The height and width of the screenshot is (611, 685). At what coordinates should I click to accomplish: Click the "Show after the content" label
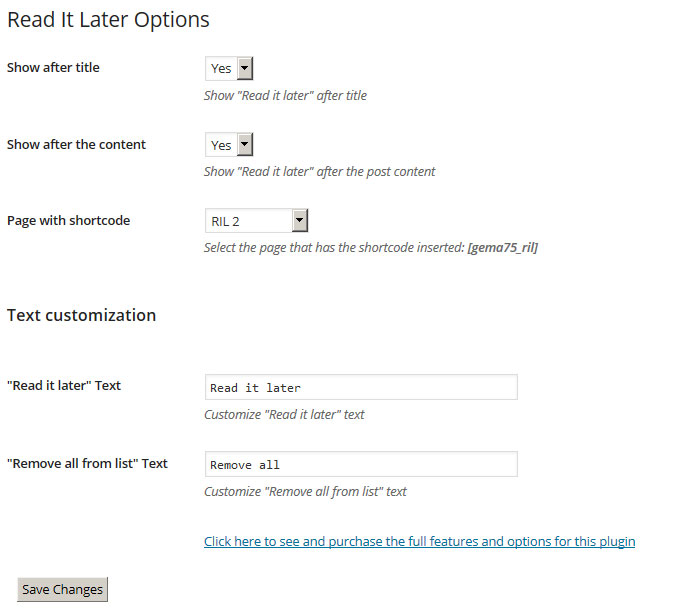[76, 144]
